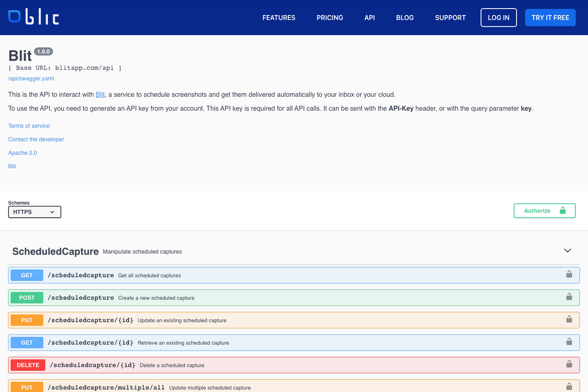This screenshot has width=588, height=392.
Task: Click the Terms of service link
Action: pyautogui.click(x=29, y=126)
